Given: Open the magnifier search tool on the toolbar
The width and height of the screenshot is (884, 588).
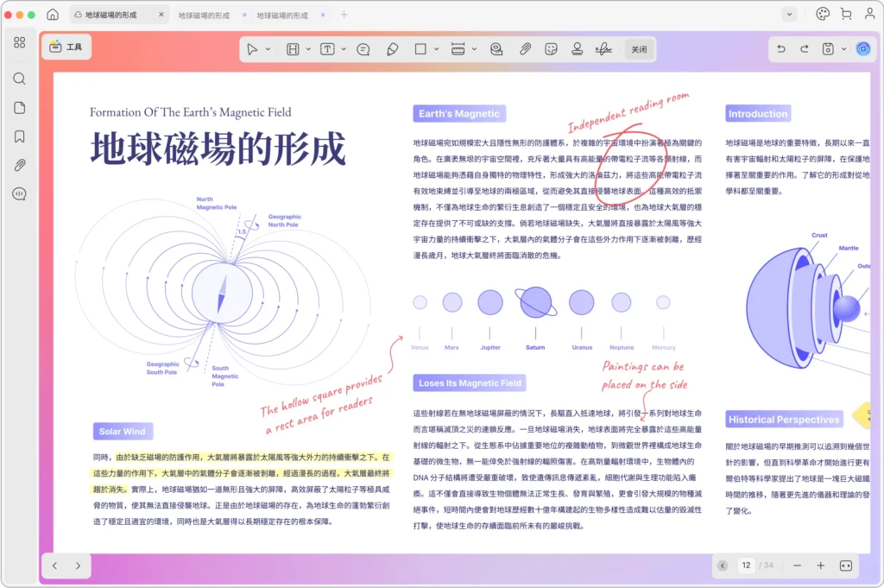Looking at the screenshot, I should [495, 48].
